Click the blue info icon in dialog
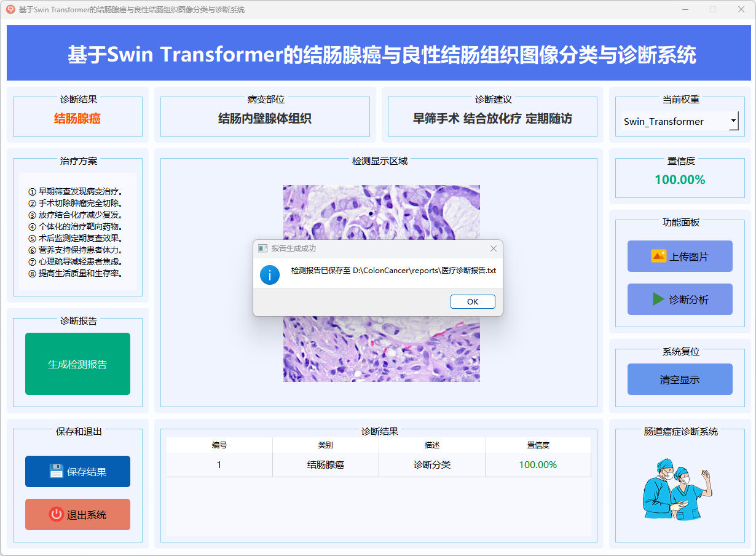Viewport: 756px width, 556px height. click(x=270, y=274)
